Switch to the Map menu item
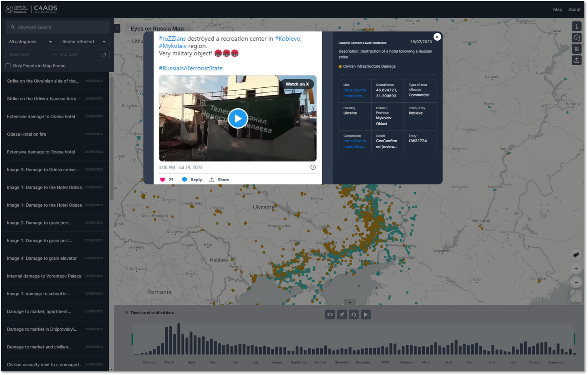Screen dimensions: 588x375 click(557, 9)
